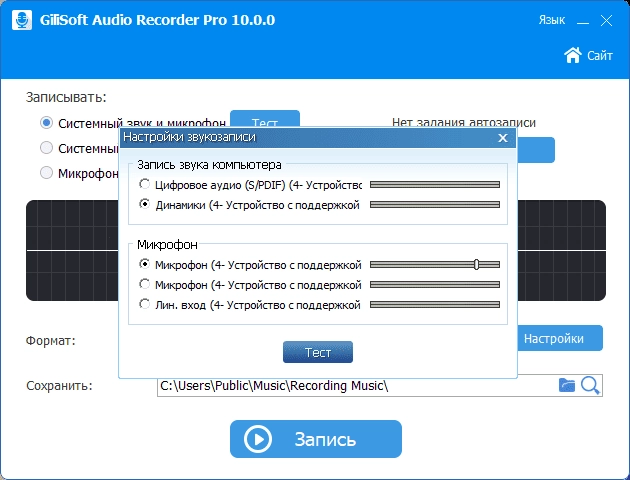630x480 pixels.
Task: Open the Язык language menu
Action: click(x=552, y=20)
